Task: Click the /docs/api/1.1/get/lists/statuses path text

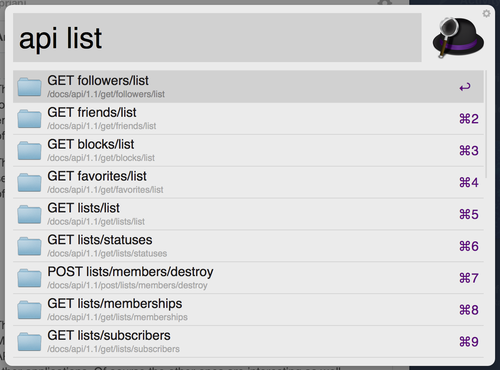Action: pyautogui.click(x=107, y=254)
